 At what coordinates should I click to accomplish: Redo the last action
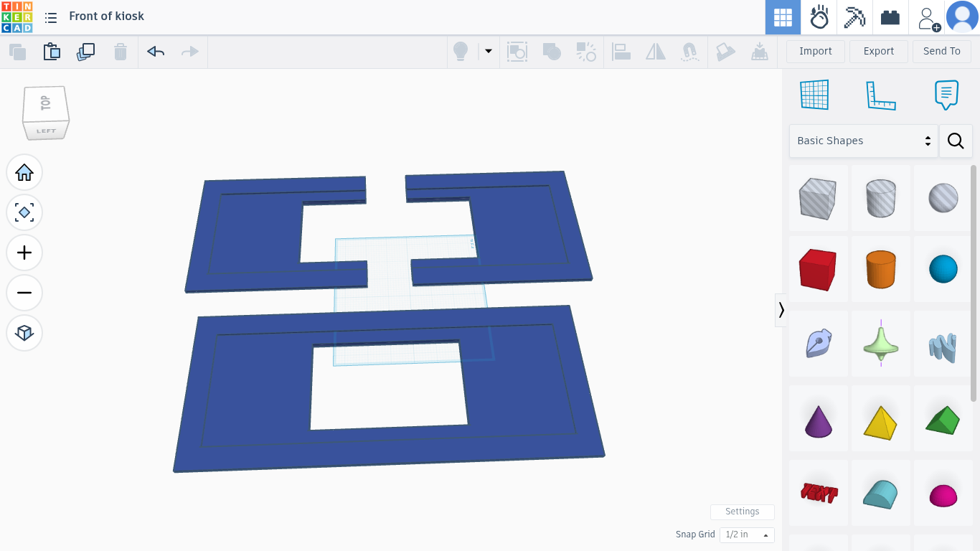[190, 52]
